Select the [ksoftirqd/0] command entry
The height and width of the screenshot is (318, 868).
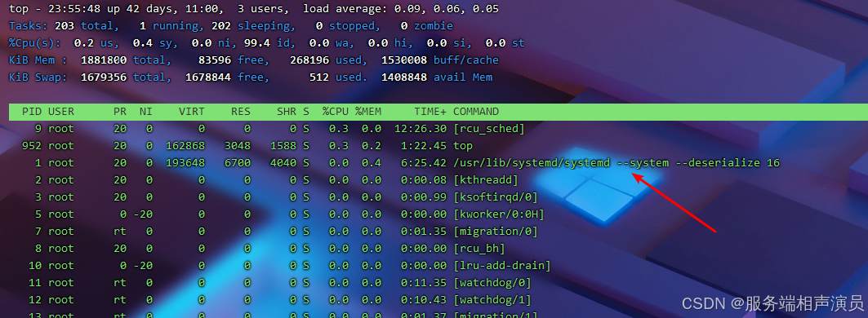(x=496, y=197)
